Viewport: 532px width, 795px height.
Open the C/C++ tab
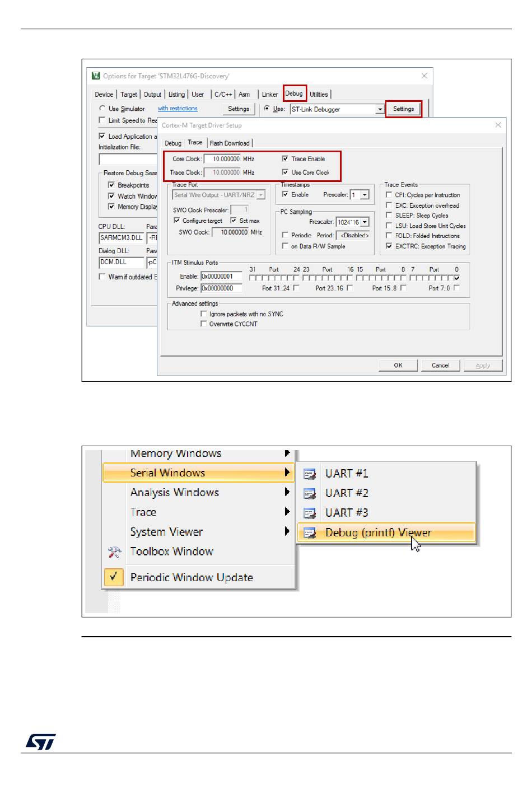pyautogui.click(x=223, y=95)
